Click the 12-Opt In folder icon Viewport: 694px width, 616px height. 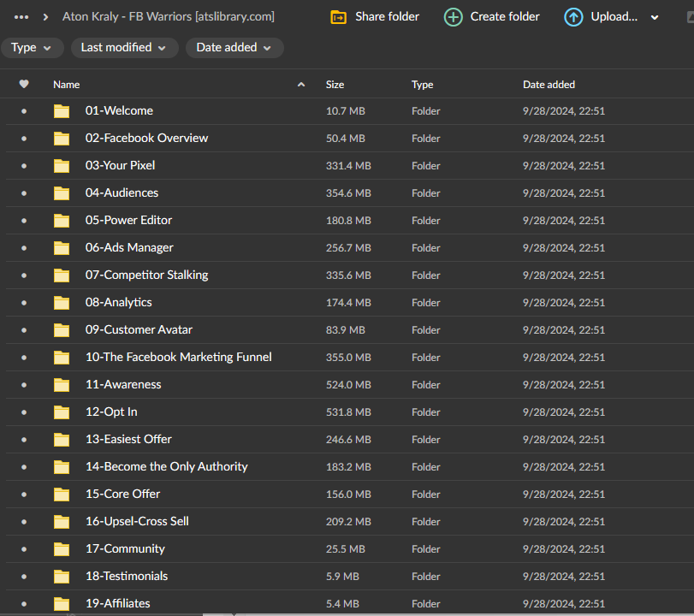pos(62,412)
